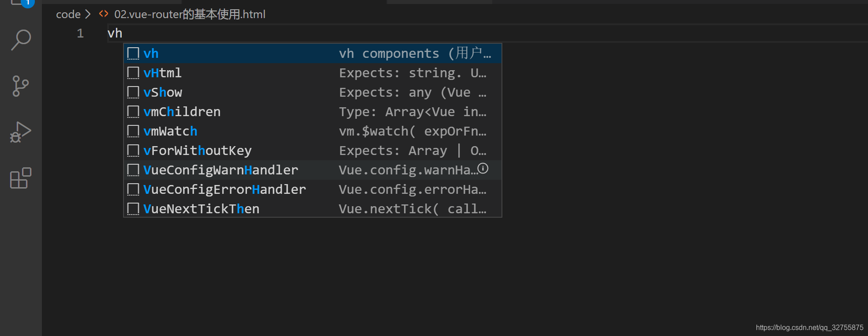Open the Source Control view

pyautogui.click(x=20, y=86)
